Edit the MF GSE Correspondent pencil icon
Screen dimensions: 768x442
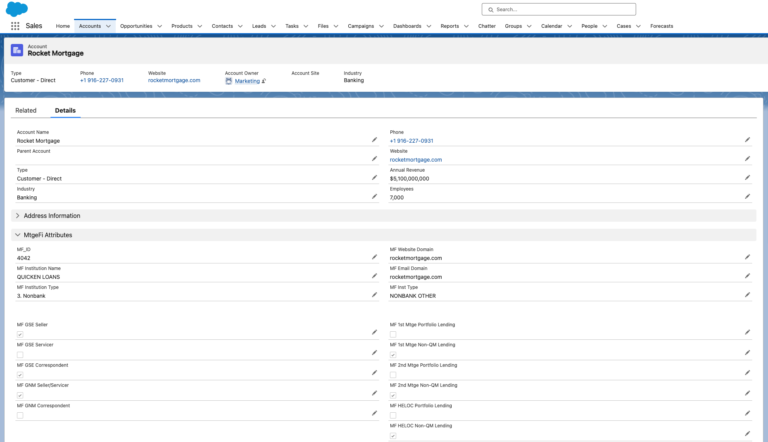374,373
